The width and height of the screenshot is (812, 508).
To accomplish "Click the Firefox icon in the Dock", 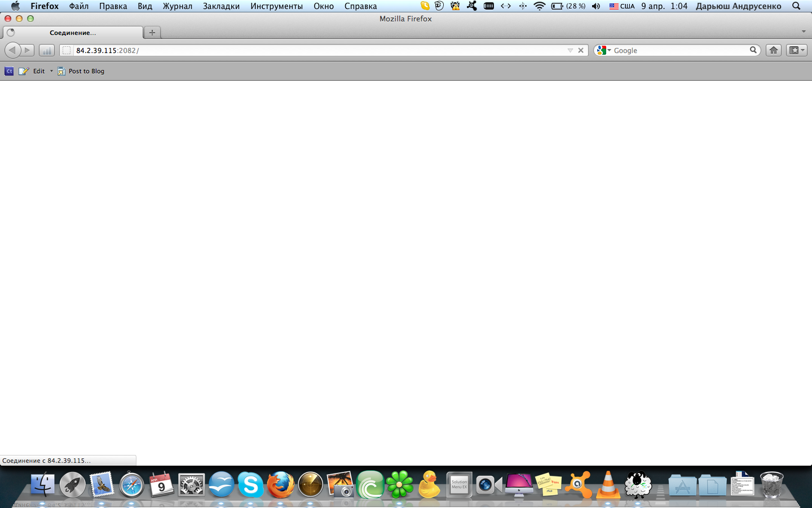I will coord(280,484).
